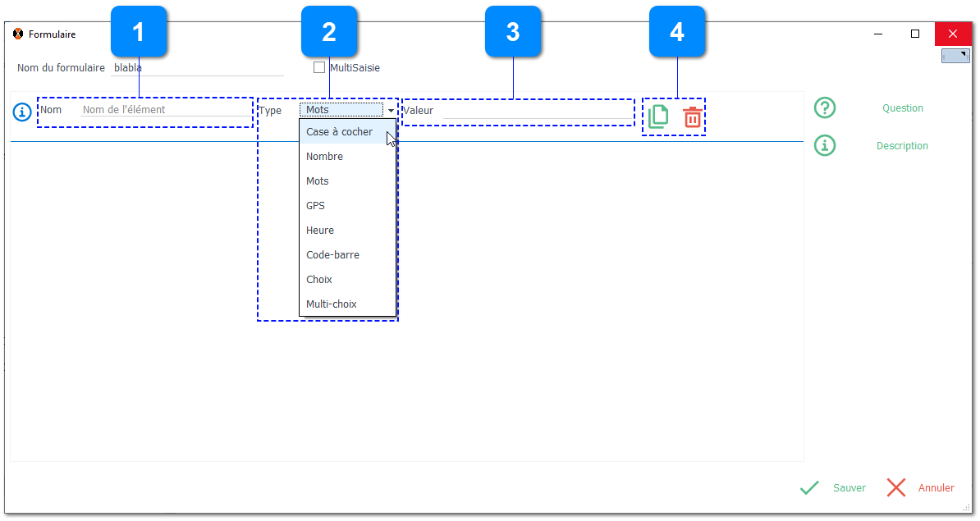Click the Nom de l'élément input field
The width and height of the screenshot is (980, 521).
(x=164, y=110)
